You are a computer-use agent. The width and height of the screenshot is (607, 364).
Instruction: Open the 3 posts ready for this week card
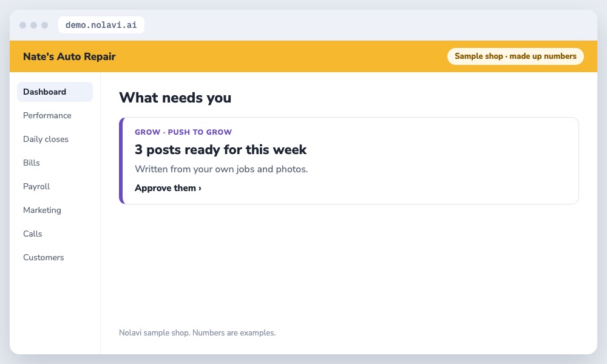click(349, 161)
